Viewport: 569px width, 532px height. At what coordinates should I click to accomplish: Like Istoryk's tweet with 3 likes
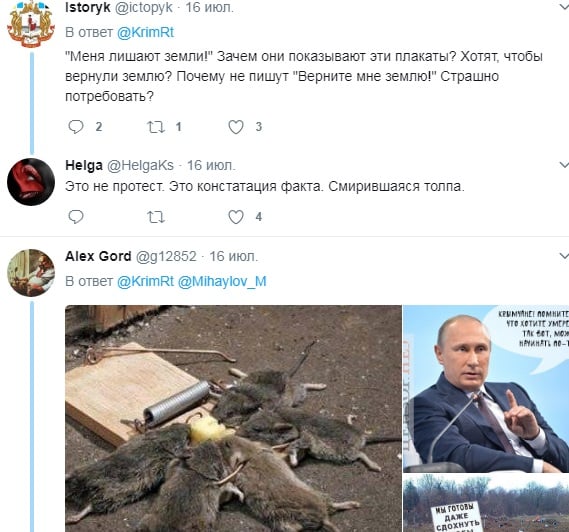pos(236,127)
